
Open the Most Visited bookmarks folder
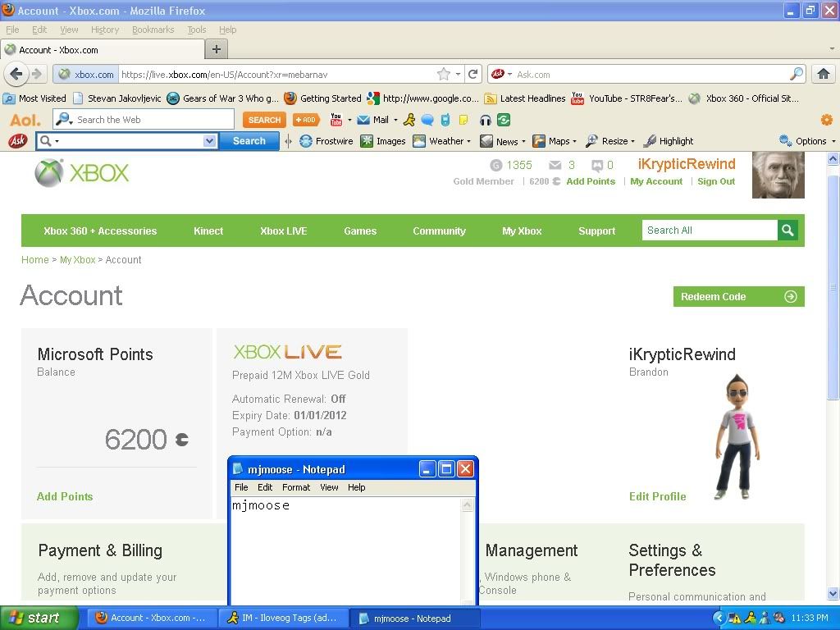point(34,98)
